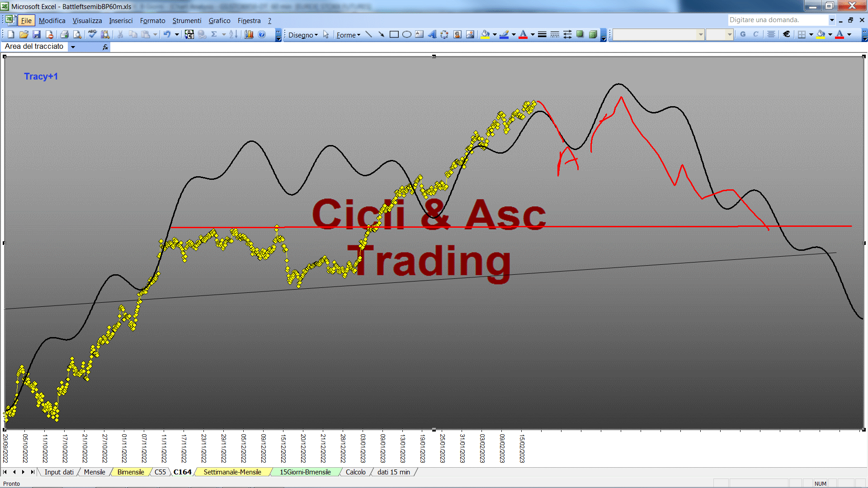Click the Euro currency format icon

[x=787, y=34]
